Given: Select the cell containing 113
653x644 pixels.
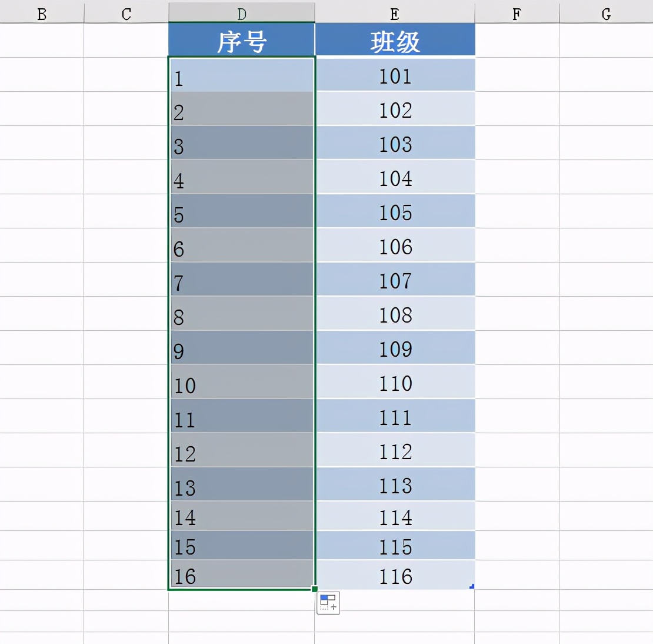Looking at the screenshot, I should 395,485.
